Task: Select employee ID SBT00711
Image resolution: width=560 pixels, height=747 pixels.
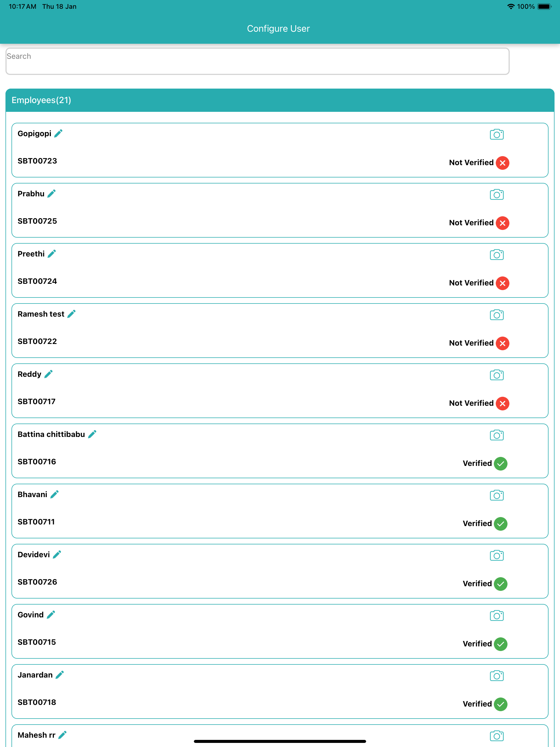Action: 36,521
